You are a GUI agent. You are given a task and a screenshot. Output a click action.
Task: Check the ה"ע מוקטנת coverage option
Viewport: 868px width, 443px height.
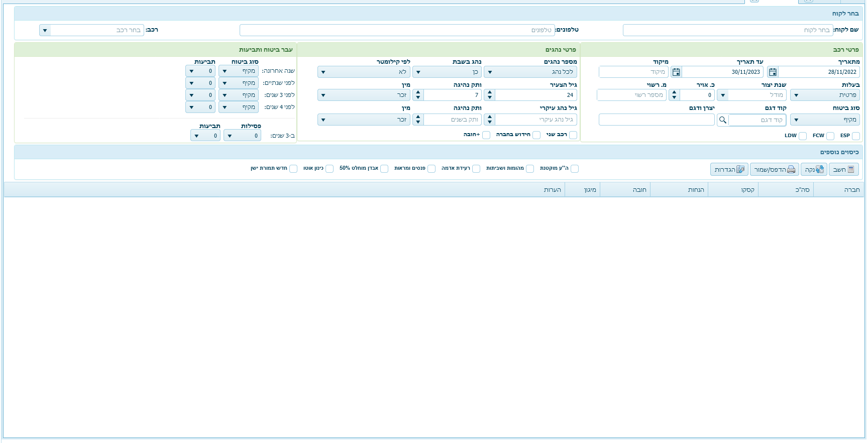pyautogui.click(x=575, y=169)
